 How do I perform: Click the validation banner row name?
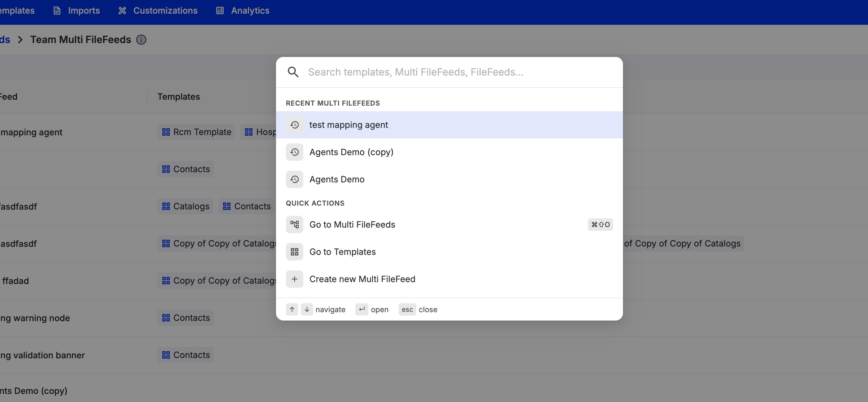[x=42, y=355]
